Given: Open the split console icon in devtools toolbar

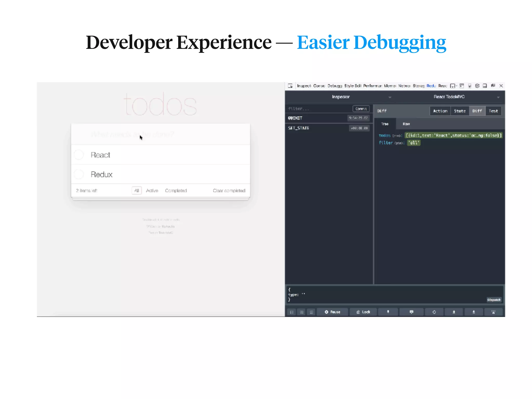Looking at the screenshot, I should [x=462, y=86].
